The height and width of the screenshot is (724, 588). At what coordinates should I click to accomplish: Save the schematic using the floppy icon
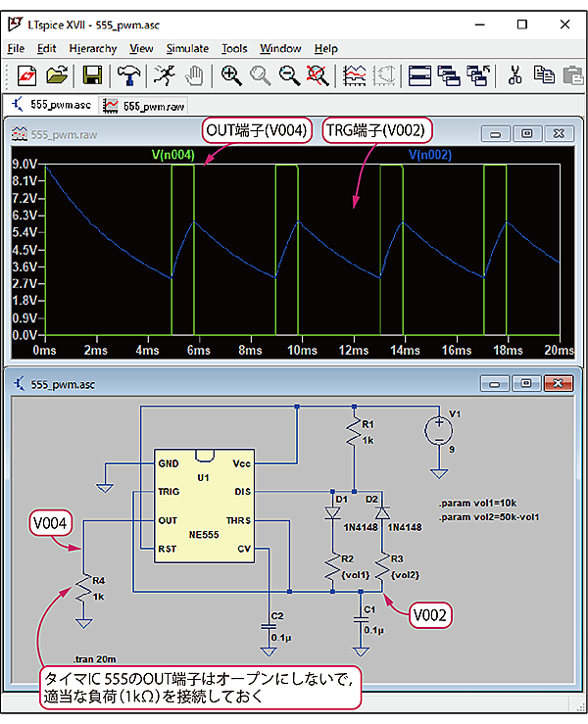point(93,74)
